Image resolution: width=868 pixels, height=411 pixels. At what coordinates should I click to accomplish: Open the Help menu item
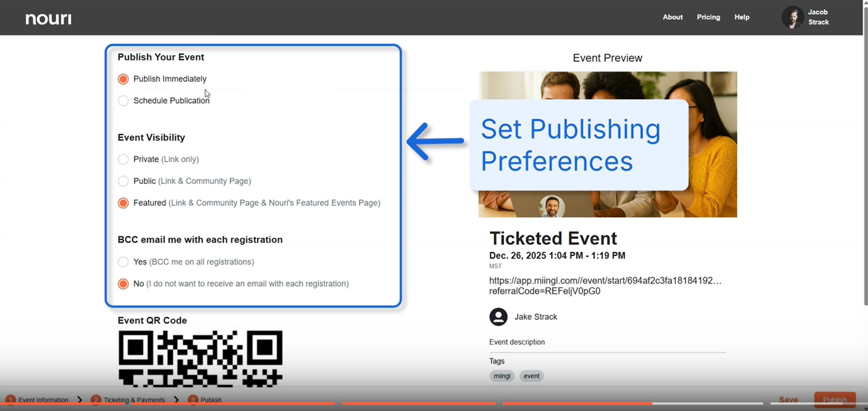[742, 17]
